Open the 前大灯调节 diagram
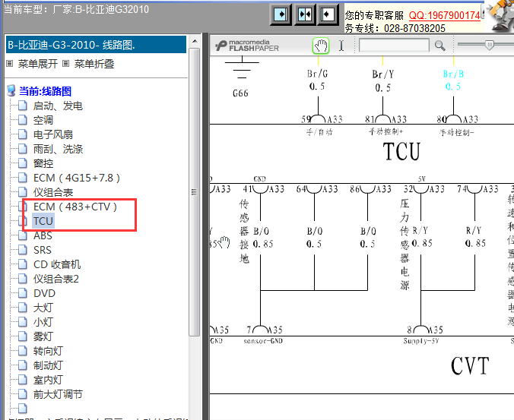The image size is (514, 420). (58, 394)
